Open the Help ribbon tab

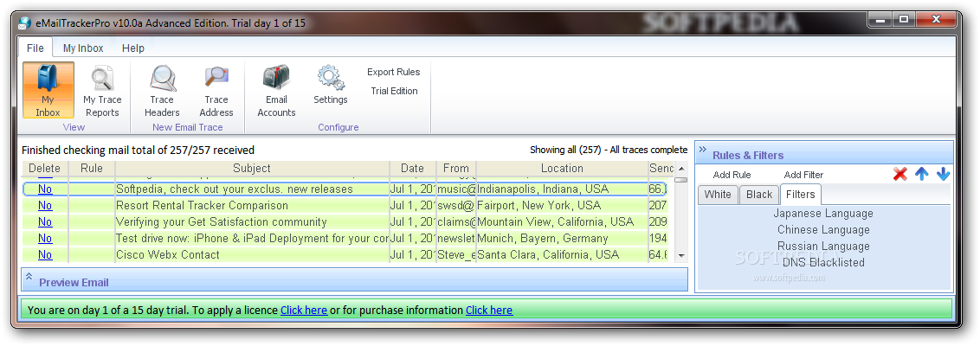(133, 48)
